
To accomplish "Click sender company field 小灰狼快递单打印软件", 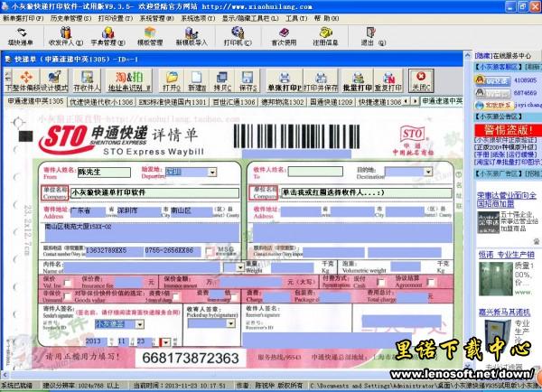I will tap(154, 192).
